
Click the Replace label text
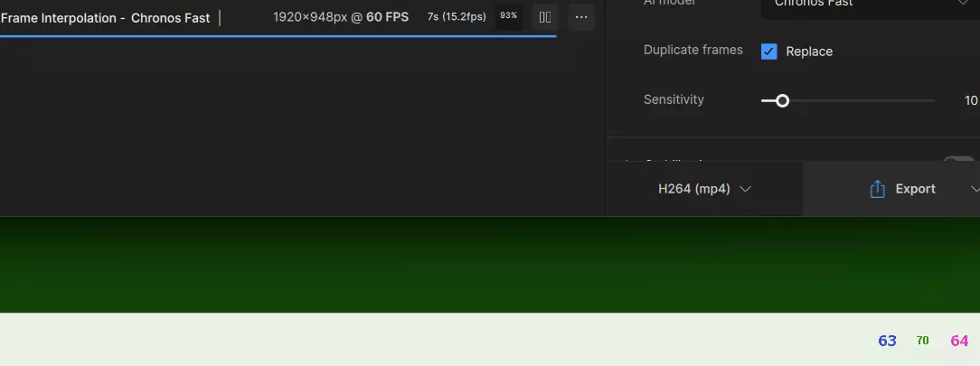click(x=809, y=52)
